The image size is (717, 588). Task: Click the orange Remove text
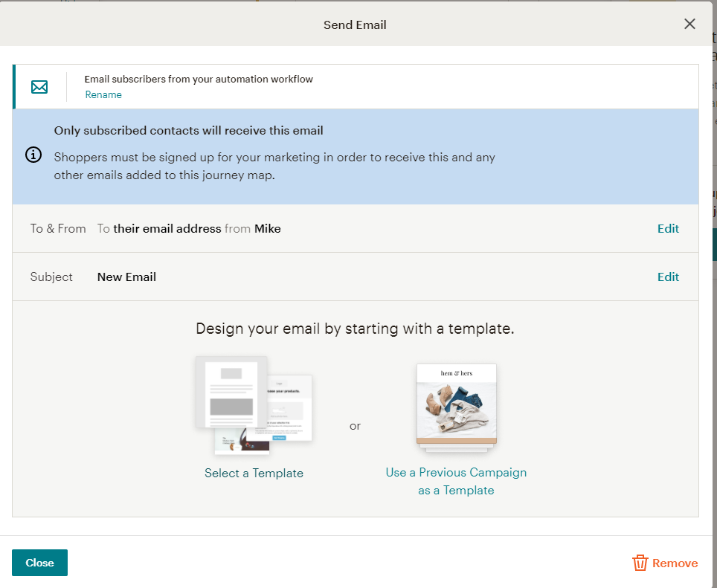click(675, 563)
